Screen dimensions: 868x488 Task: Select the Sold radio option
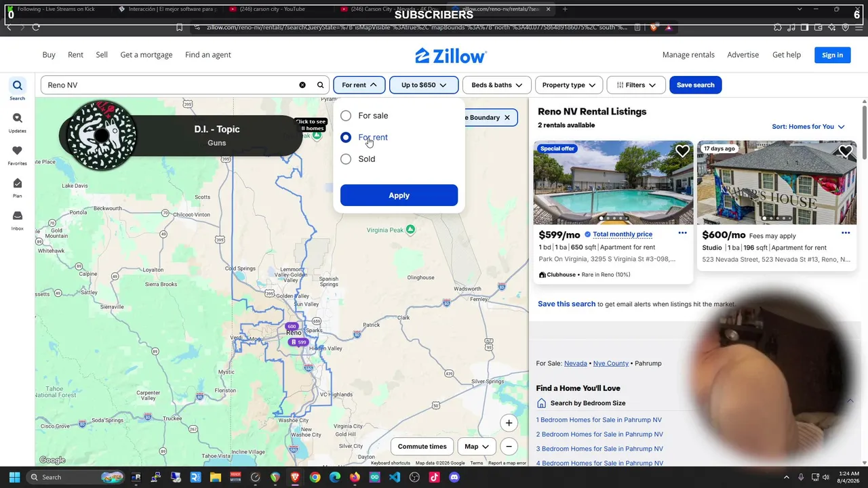click(346, 159)
